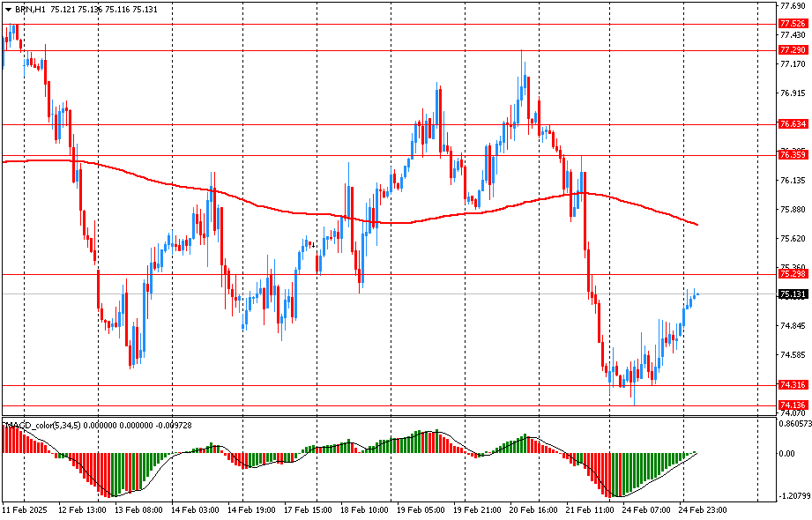Image resolution: width=812 pixels, height=520 pixels.
Task: Select the 74.316 support level tag
Action: pos(793,385)
